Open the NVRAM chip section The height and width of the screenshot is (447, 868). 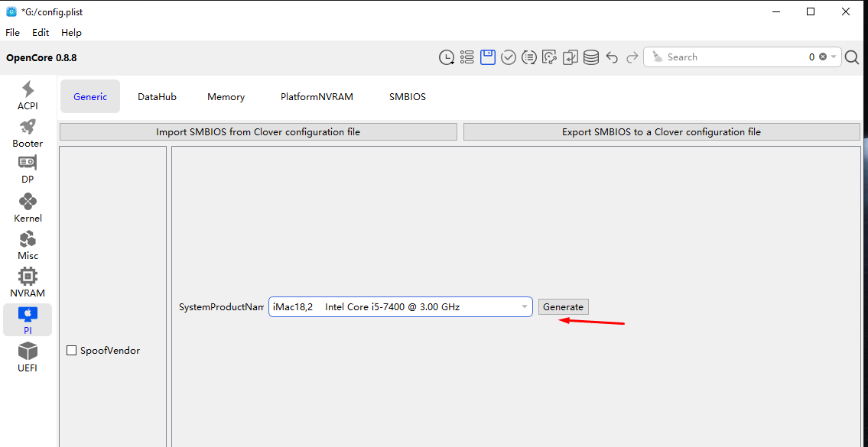(x=28, y=283)
